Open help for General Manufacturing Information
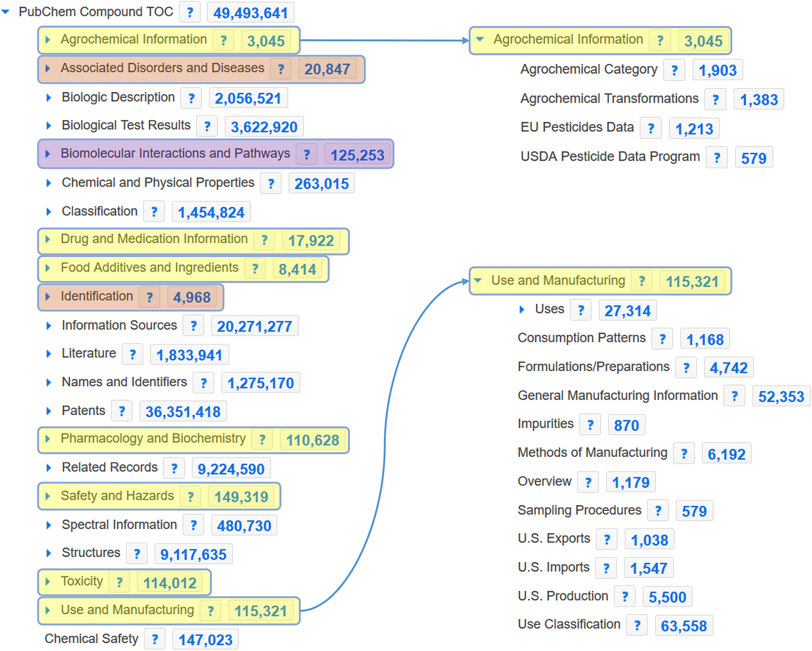Image resolution: width=812 pixels, height=651 pixels. [x=734, y=396]
